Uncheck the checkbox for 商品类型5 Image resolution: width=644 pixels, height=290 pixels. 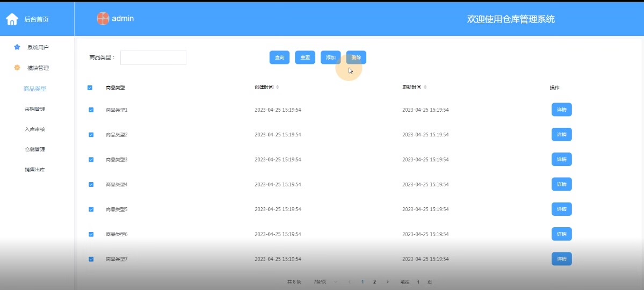tap(91, 209)
